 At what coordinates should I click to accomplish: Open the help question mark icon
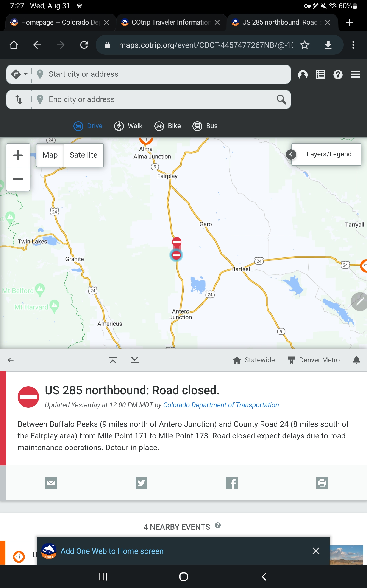coord(338,74)
